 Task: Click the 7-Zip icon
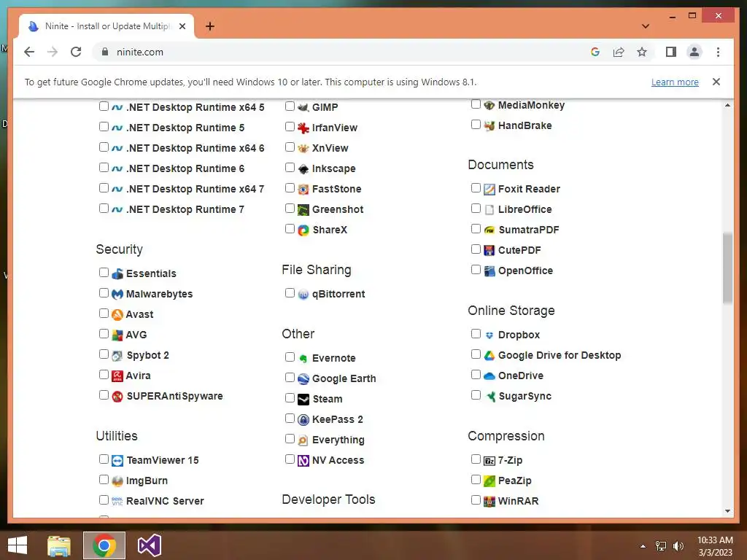489,461
